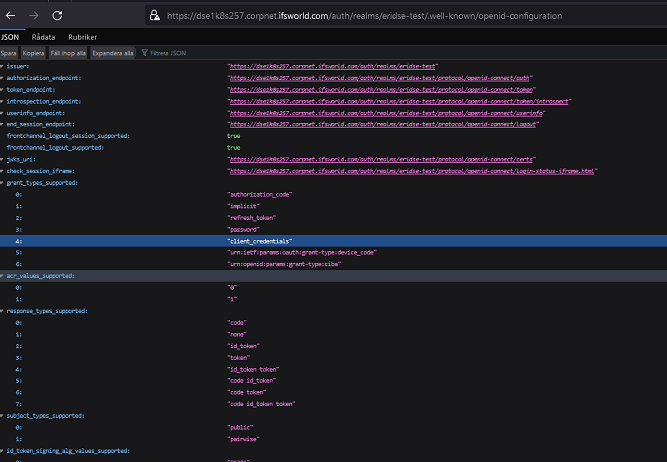Switch to the Rådata tab

point(44,37)
